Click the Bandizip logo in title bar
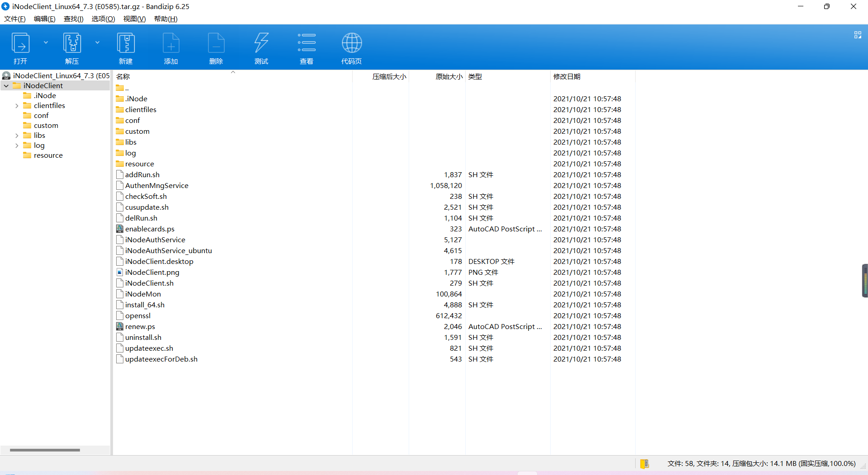 (x=5, y=6)
